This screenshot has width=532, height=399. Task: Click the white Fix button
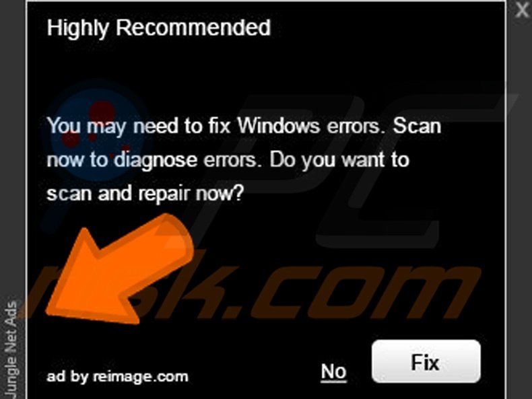[426, 362]
